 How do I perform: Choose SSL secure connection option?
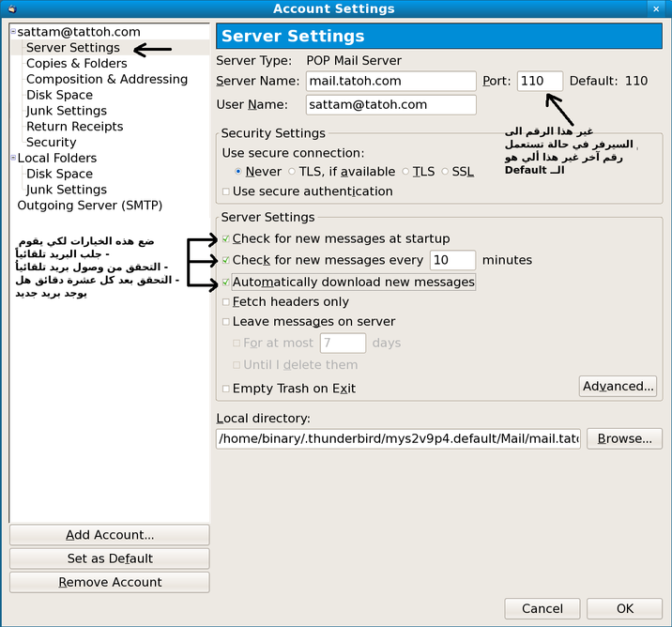click(445, 172)
